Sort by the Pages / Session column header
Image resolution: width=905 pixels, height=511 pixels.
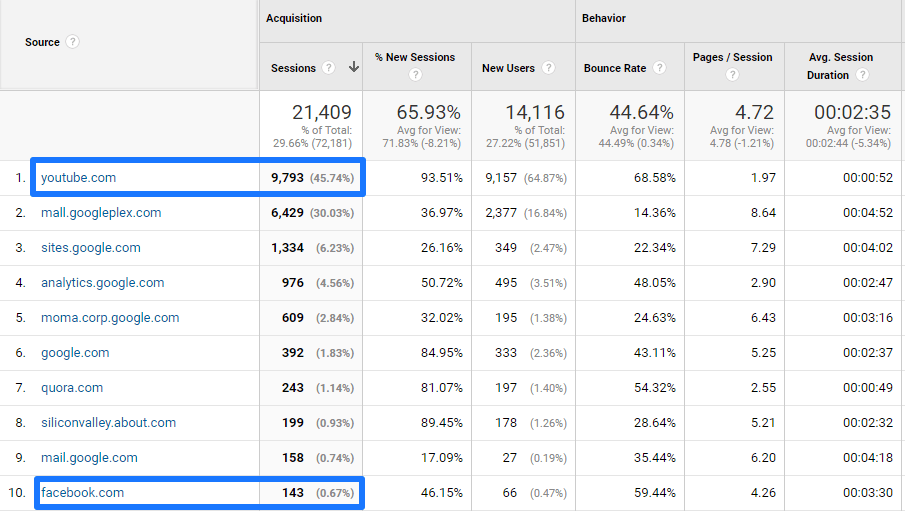(732, 57)
